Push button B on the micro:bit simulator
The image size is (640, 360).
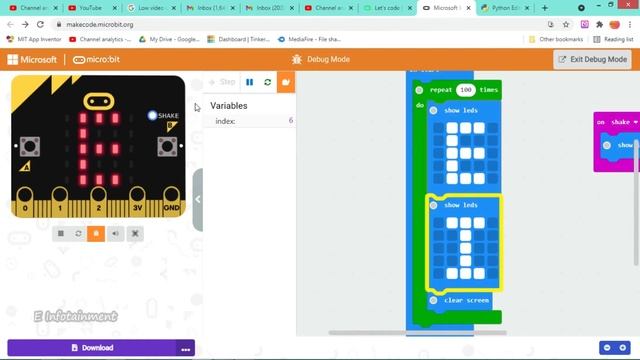tap(167, 146)
